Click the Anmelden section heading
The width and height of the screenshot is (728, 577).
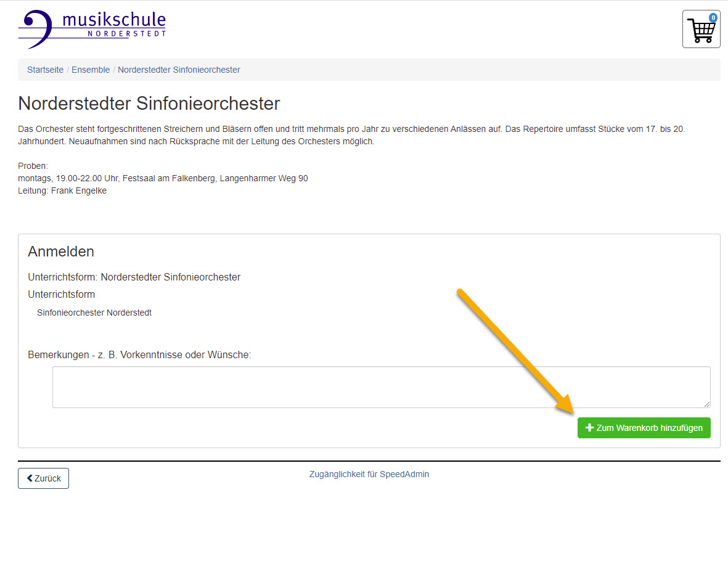click(x=61, y=252)
